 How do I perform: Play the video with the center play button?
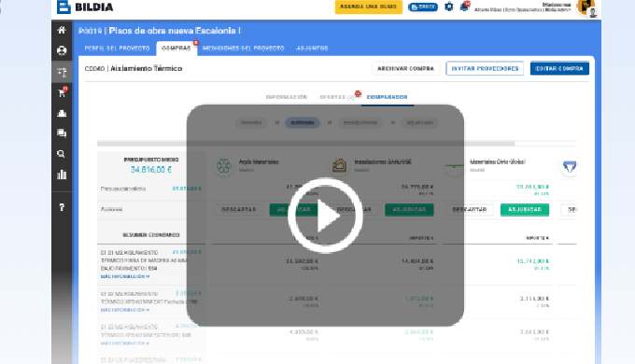(x=325, y=216)
